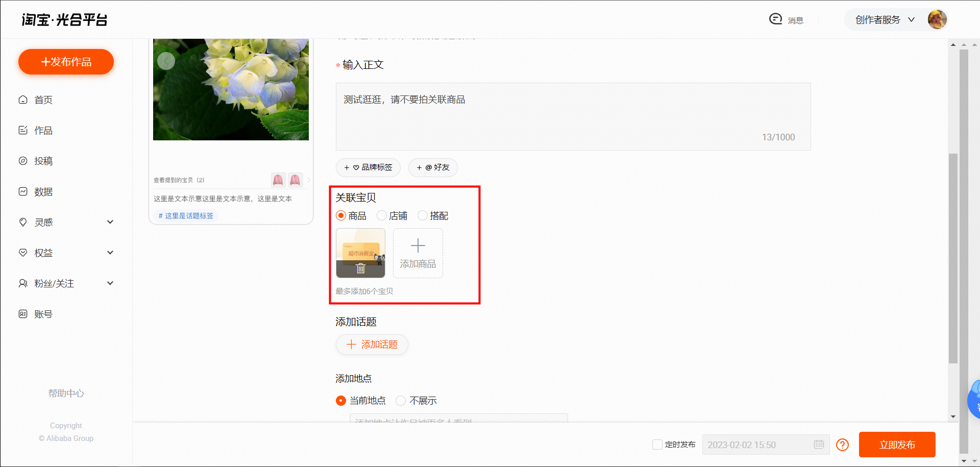Expand the 粉丝/关注 submenu chevron
This screenshot has height=467, width=980.
click(x=110, y=283)
